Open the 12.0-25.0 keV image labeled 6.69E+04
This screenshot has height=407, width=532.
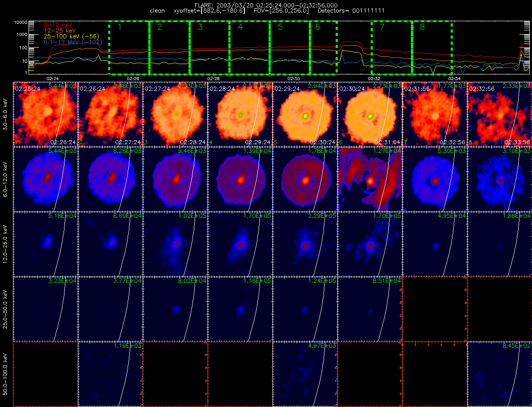(111, 244)
